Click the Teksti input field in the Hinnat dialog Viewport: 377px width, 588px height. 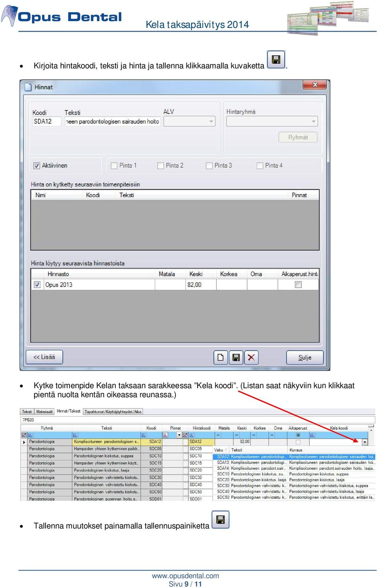click(x=112, y=121)
